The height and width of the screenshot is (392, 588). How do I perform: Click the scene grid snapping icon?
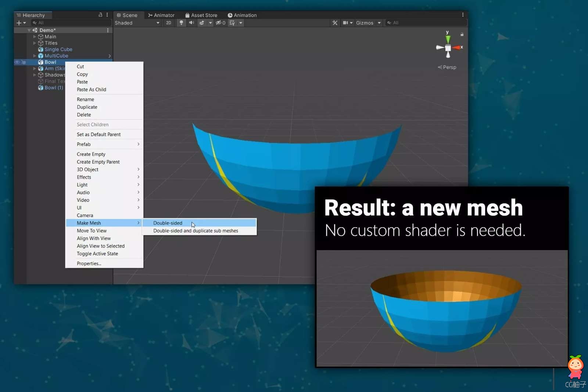click(x=232, y=23)
